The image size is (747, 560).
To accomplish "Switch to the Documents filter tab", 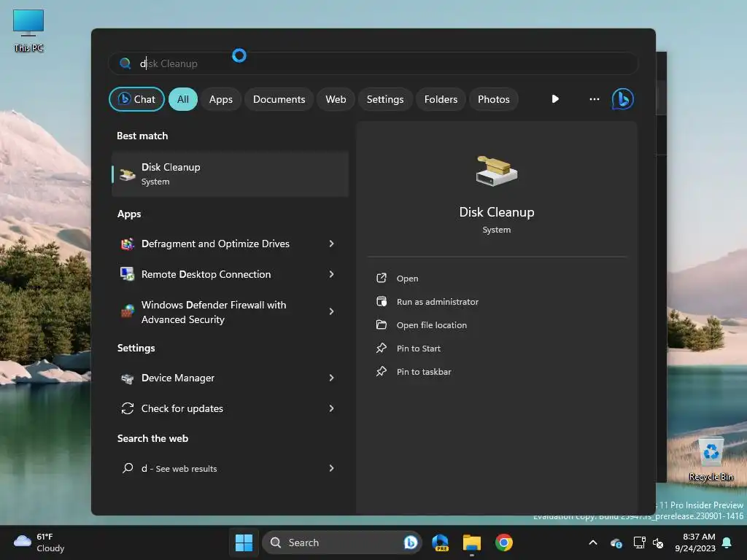I will coord(279,99).
